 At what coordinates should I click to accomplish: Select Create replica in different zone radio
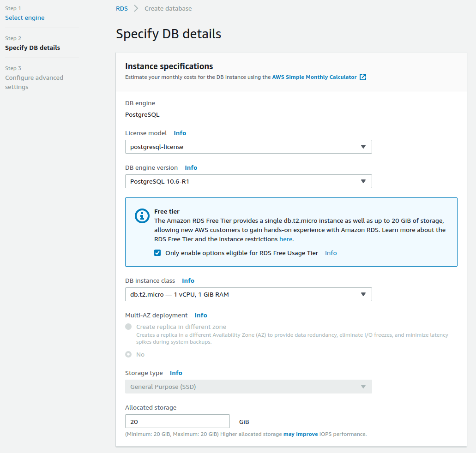point(128,327)
